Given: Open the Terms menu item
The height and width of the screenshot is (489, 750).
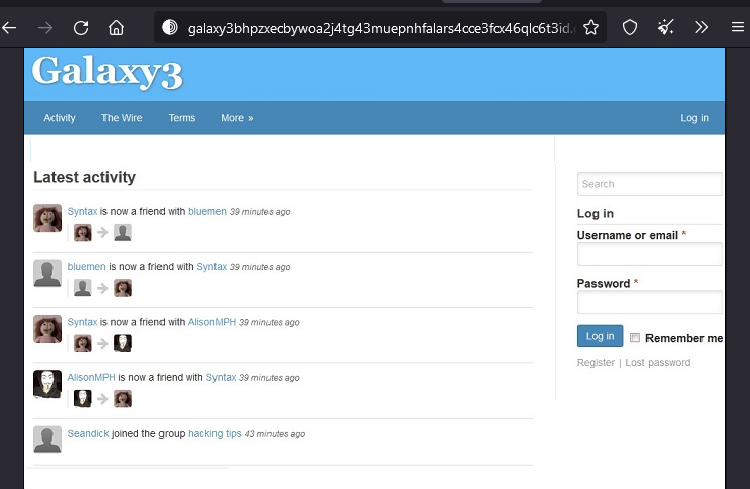Looking at the screenshot, I should click(x=182, y=118).
